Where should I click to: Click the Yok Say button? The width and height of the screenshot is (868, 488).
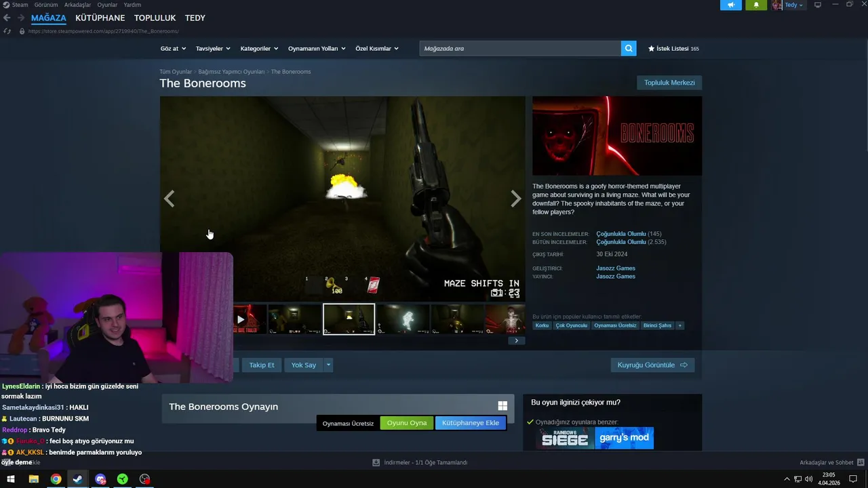click(304, 365)
